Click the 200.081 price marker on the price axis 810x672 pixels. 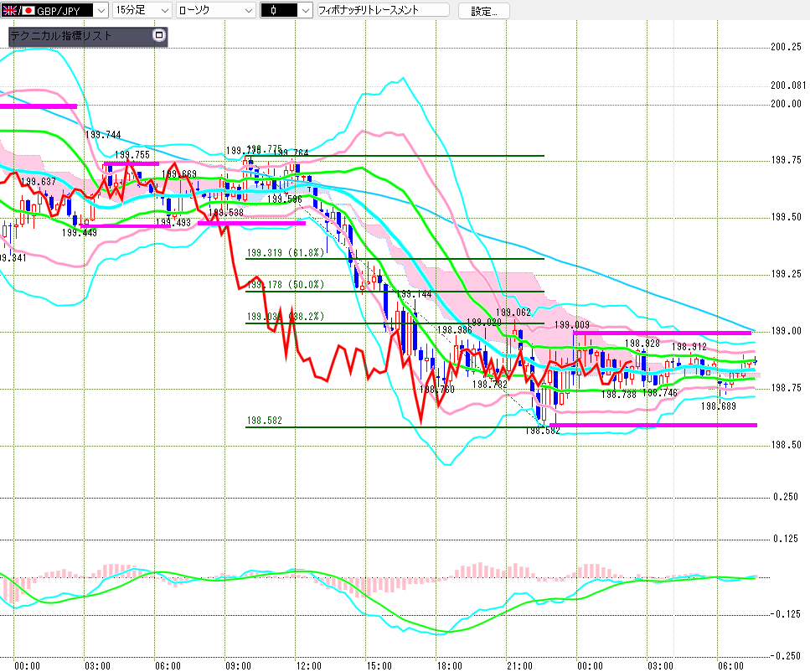pos(787,85)
